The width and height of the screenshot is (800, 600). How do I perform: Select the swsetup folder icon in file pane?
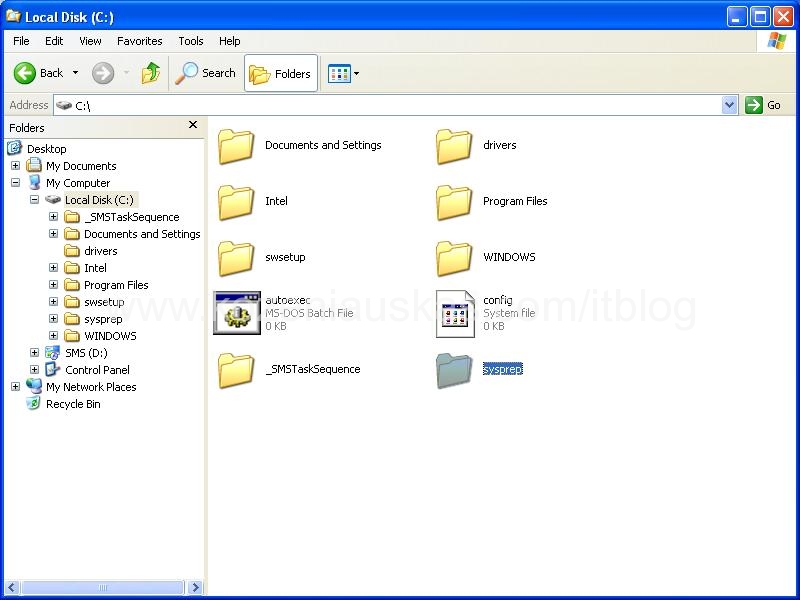pyautogui.click(x=236, y=258)
